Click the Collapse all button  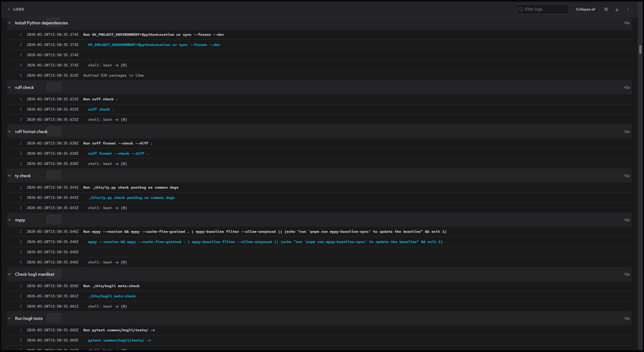pyautogui.click(x=585, y=9)
